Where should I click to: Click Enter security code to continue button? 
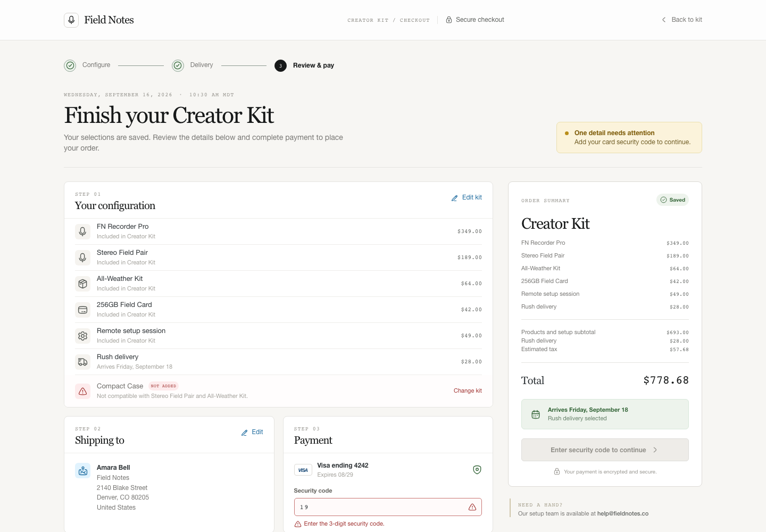(x=605, y=450)
